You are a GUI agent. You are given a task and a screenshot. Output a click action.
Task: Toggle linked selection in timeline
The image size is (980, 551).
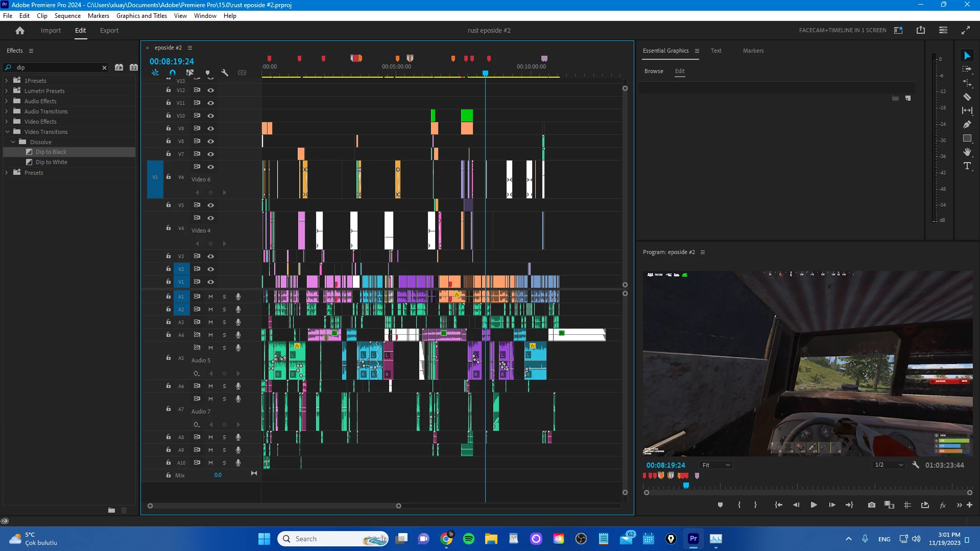[190, 73]
